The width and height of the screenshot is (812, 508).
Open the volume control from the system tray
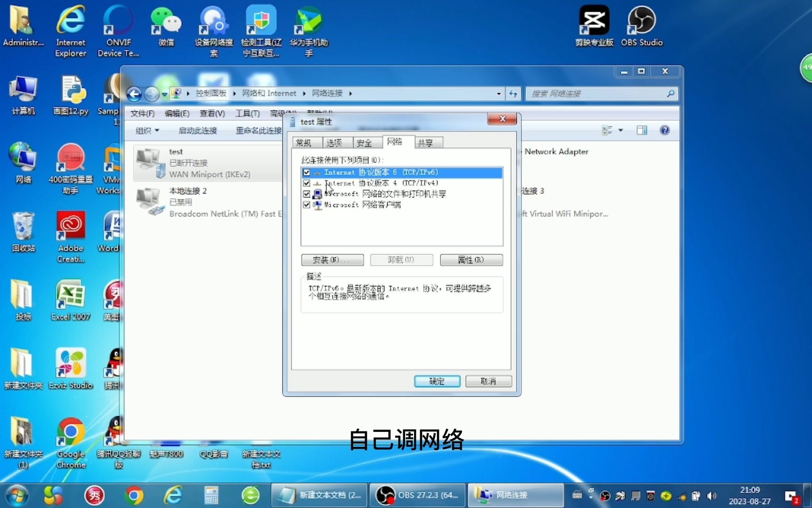pos(711,496)
